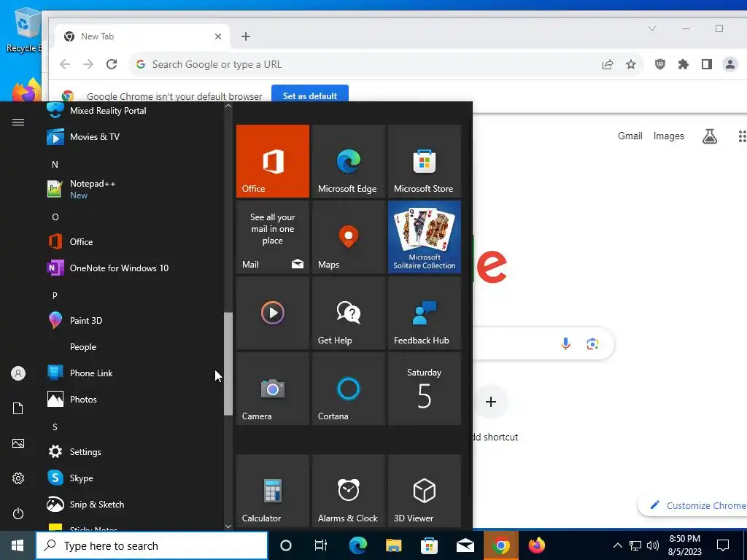Open the Get Help tile
747x560 pixels.
(348, 313)
